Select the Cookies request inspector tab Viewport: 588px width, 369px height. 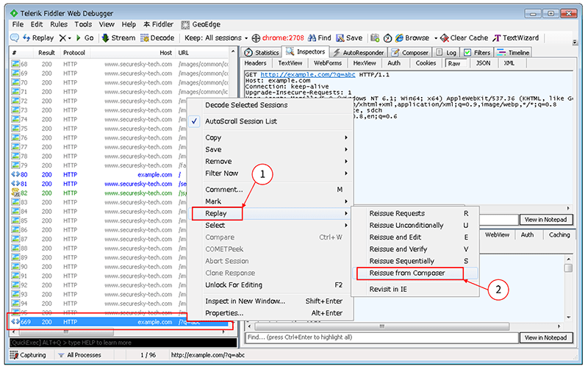tap(426, 63)
